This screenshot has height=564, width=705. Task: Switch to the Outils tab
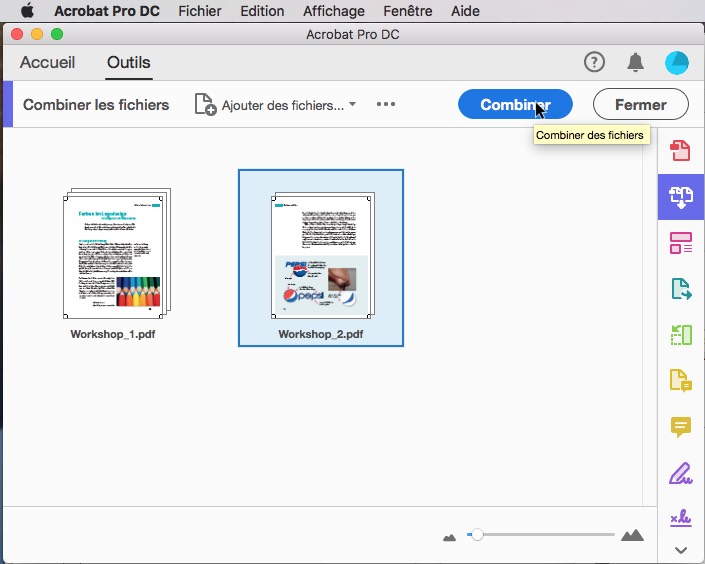pos(129,63)
